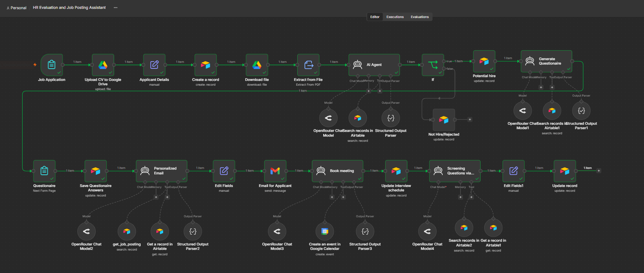Add node after Update record output
644x273 pixels.
(x=599, y=171)
